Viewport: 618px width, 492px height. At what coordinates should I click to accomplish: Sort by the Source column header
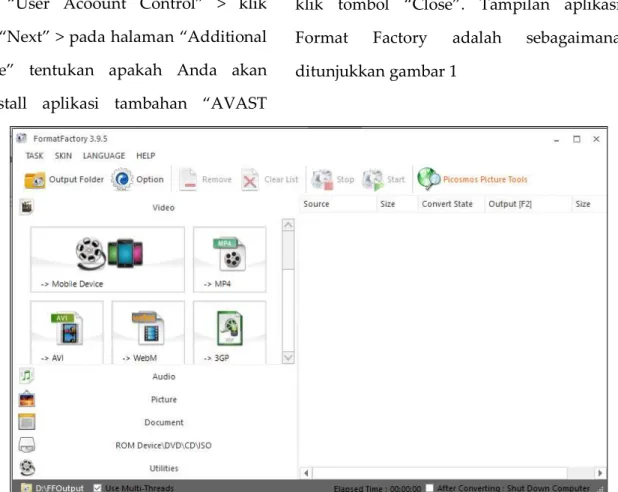338,204
